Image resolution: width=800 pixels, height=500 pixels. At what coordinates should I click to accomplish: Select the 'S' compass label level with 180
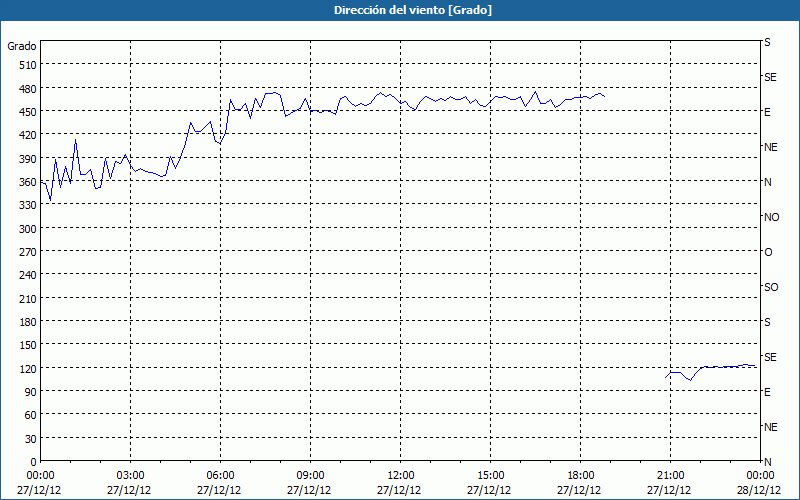(x=767, y=322)
